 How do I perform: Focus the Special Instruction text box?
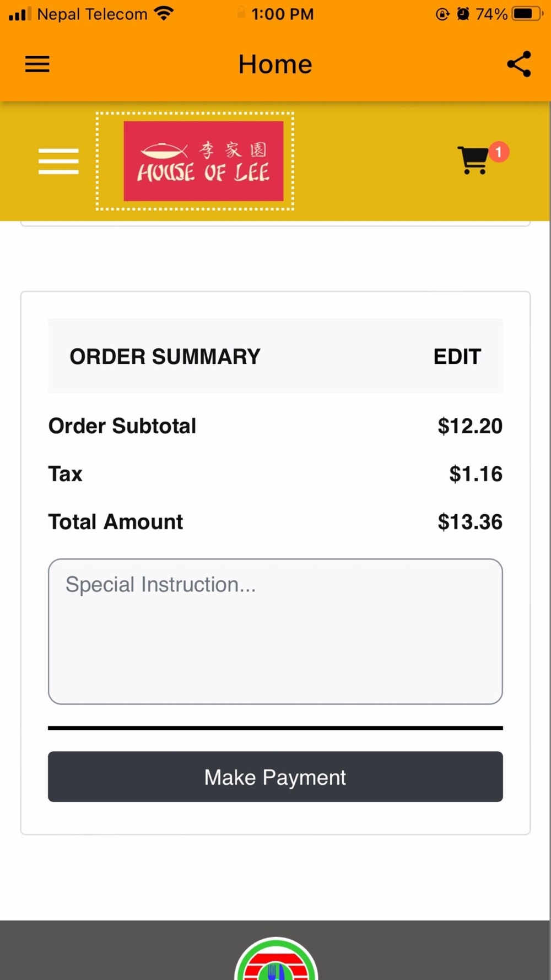(x=275, y=631)
